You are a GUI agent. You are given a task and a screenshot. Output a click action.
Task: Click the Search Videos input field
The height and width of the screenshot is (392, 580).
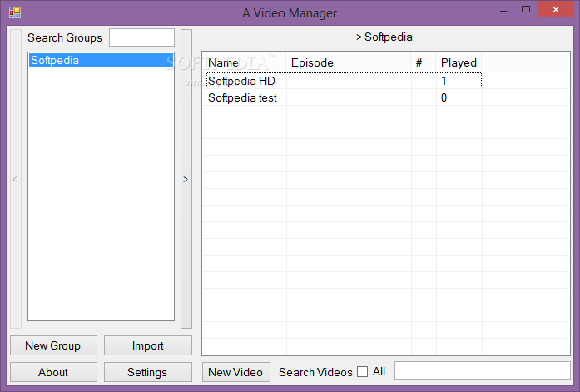coord(483,370)
